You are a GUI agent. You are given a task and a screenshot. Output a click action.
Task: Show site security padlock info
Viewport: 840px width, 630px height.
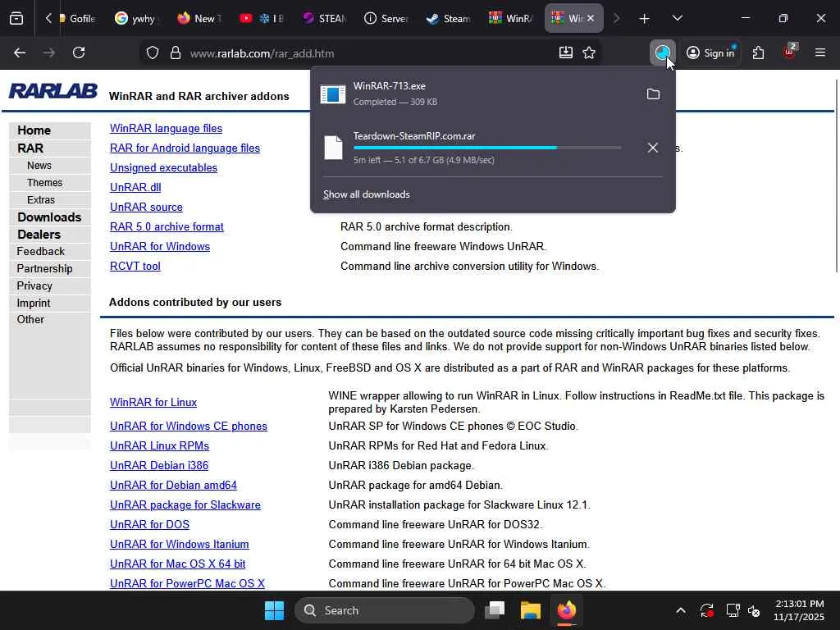tap(176, 53)
